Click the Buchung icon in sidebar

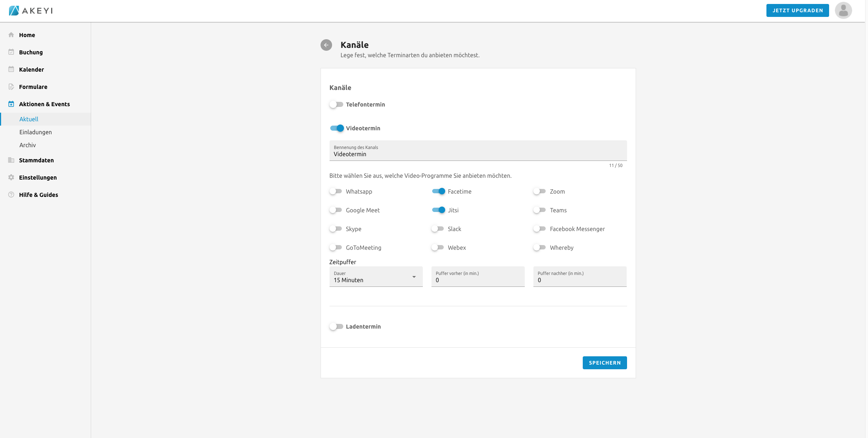point(11,52)
